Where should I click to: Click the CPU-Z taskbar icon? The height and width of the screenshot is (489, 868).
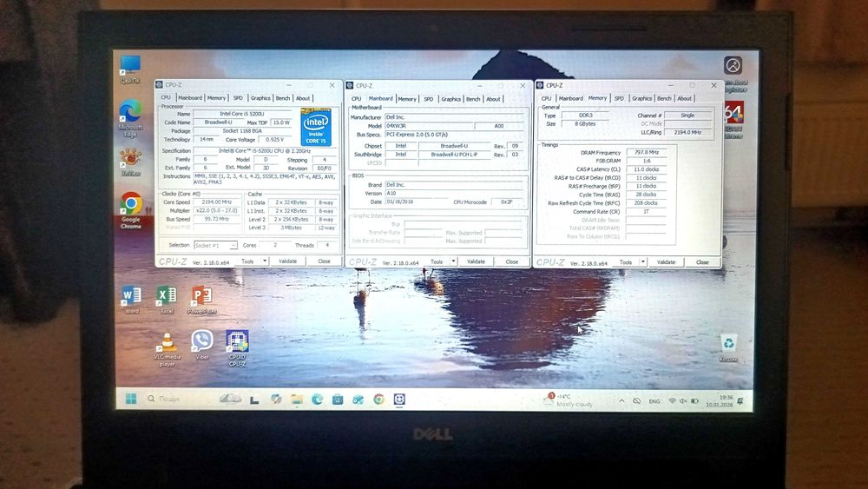pyautogui.click(x=399, y=399)
